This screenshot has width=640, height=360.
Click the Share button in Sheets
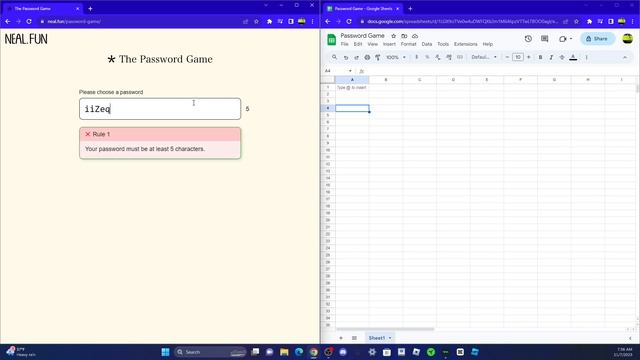[x=597, y=39]
